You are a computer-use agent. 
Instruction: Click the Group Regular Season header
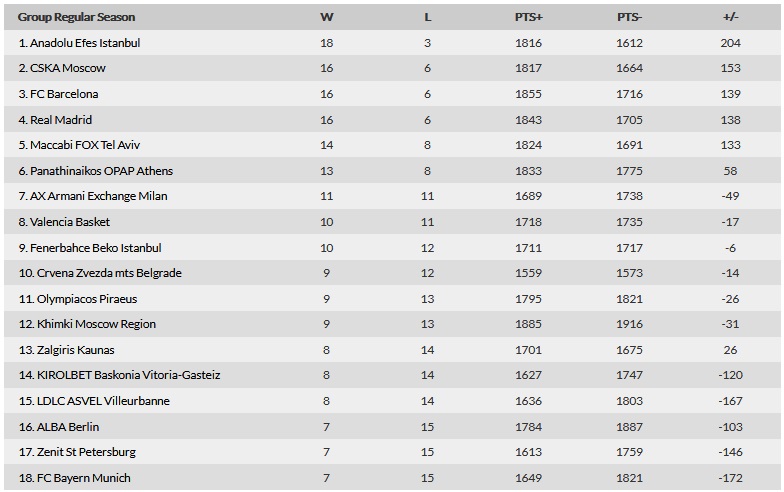click(76, 17)
